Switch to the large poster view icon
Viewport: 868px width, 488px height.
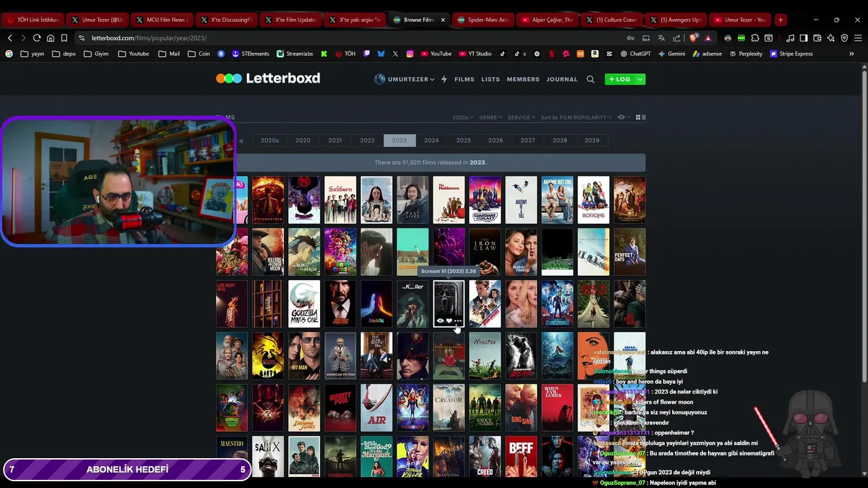(x=644, y=117)
